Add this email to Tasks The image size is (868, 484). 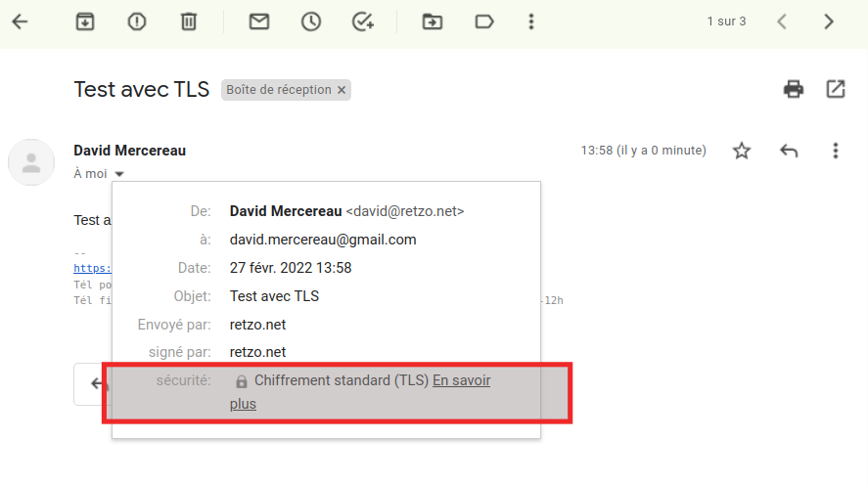coord(363,22)
